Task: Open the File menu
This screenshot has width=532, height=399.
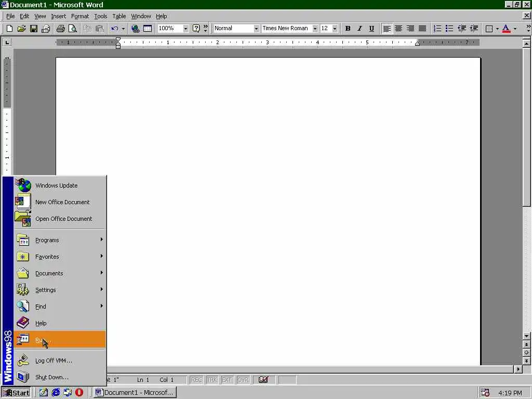Action: (10, 16)
